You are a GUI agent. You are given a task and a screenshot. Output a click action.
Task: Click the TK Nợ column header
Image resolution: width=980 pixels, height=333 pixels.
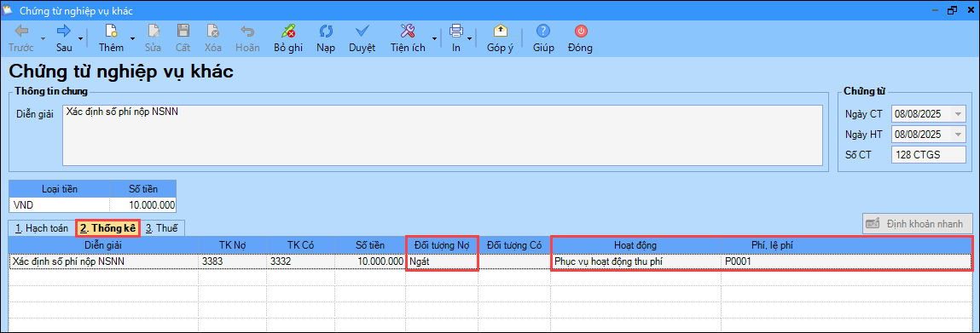click(232, 245)
